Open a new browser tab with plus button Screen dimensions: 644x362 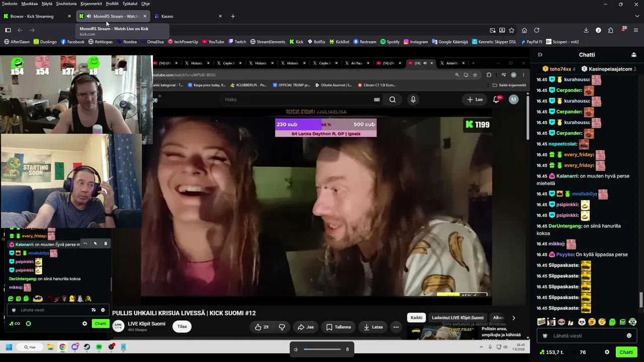(232, 16)
